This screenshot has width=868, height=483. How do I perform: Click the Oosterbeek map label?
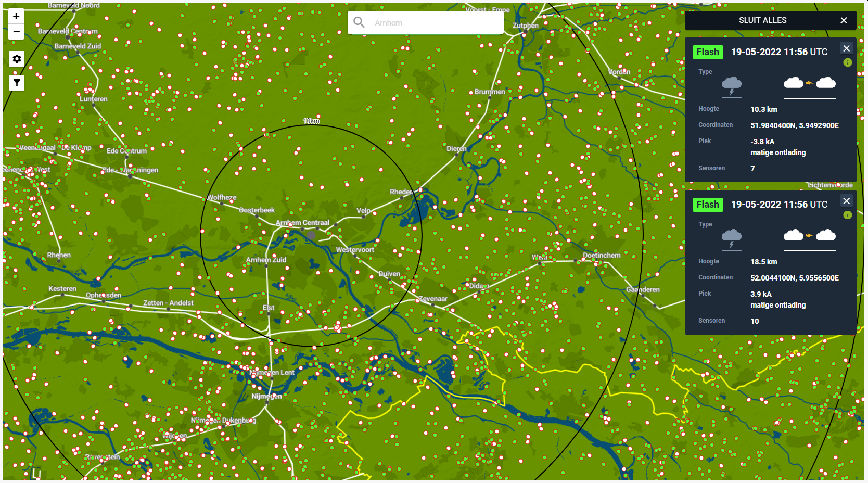(x=257, y=210)
